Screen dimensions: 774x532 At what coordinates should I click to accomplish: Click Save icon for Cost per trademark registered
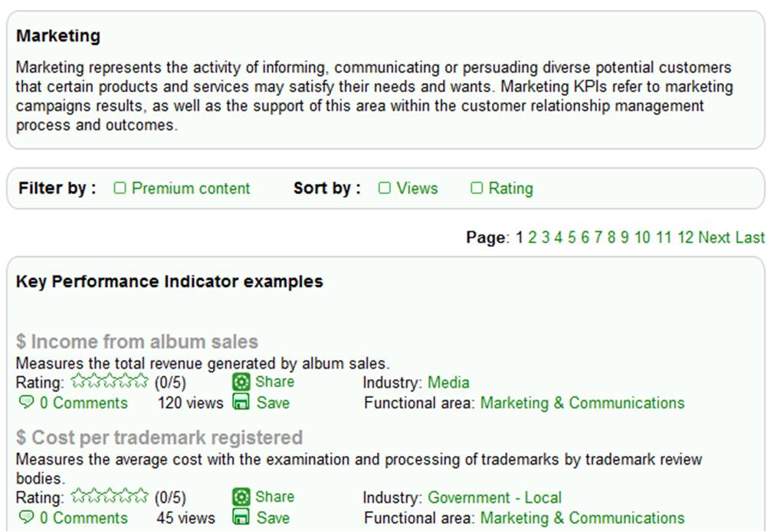point(241,517)
